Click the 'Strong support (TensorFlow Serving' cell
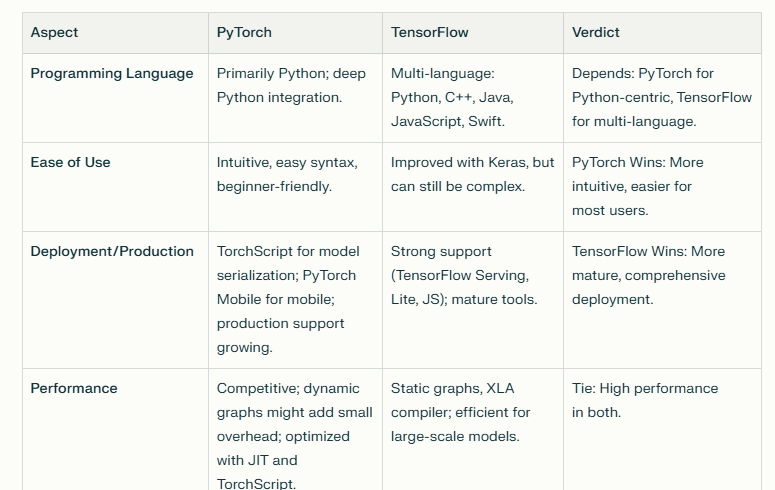775x490 pixels. (x=464, y=275)
